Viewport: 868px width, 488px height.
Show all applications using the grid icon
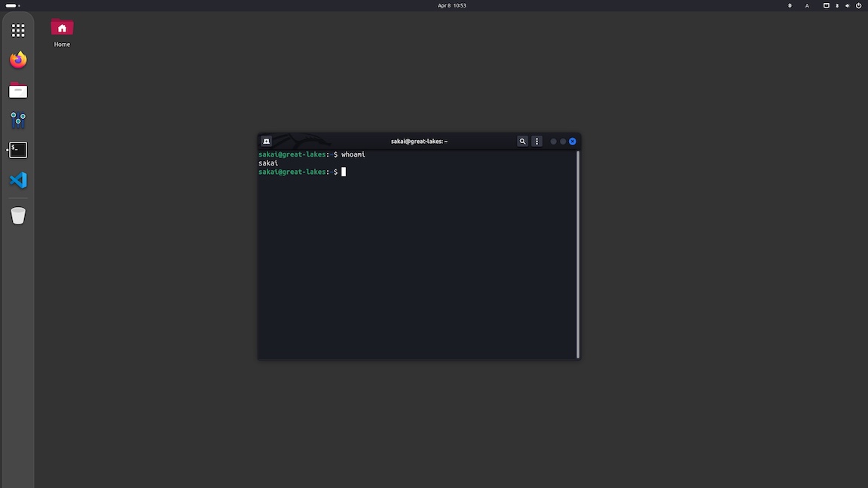pyautogui.click(x=18, y=30)
